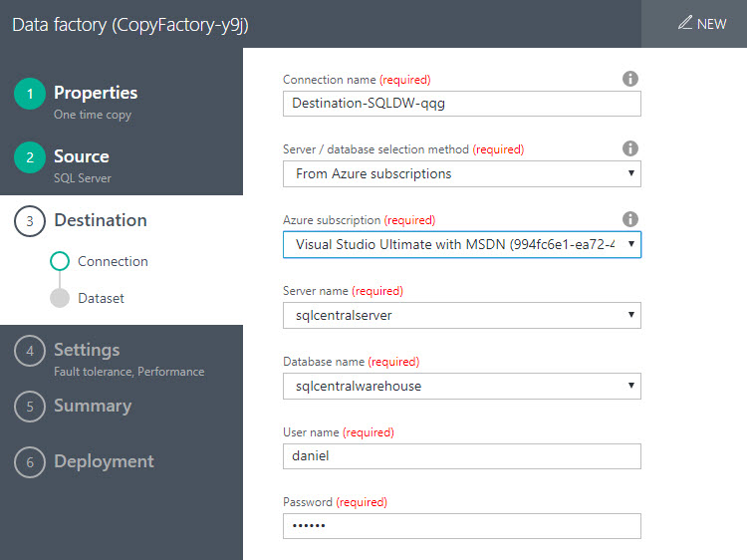Image resolution: width=747 pixels, height=560 pixels.
Task: Click the step 2 Source circle icon
Action: pyautogui.click(x=30, y=157)
